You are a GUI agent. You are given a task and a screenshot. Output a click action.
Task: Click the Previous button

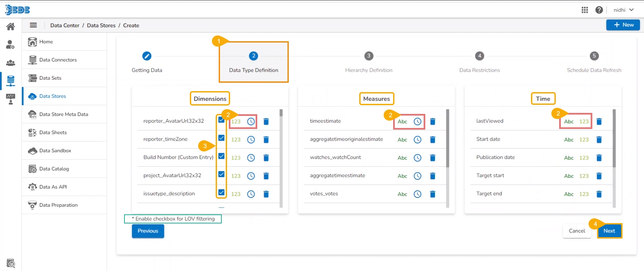(x=148, y=231)
